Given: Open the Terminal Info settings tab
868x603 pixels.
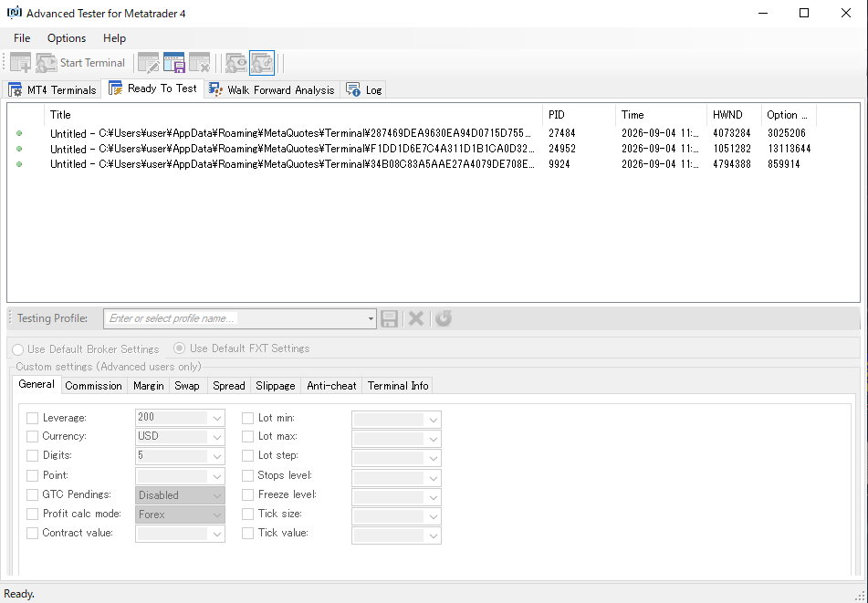Looking at the screenshot, I should [398, 386].
